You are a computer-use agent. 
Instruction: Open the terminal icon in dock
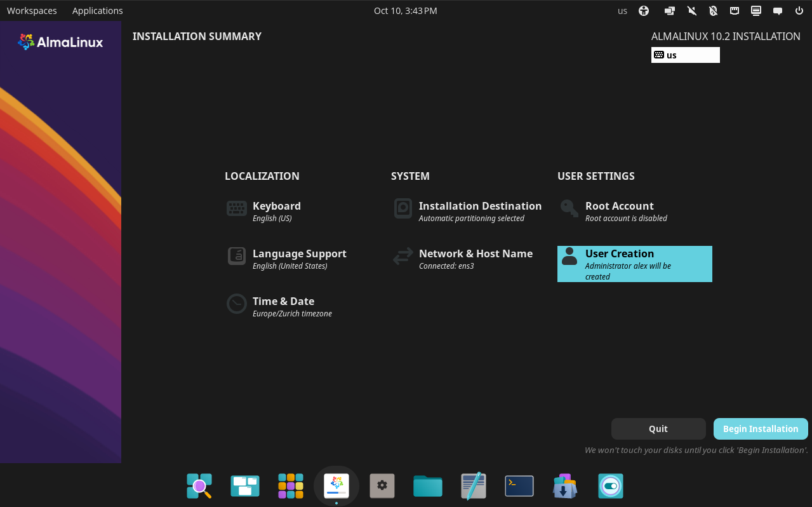click(519, 486)
